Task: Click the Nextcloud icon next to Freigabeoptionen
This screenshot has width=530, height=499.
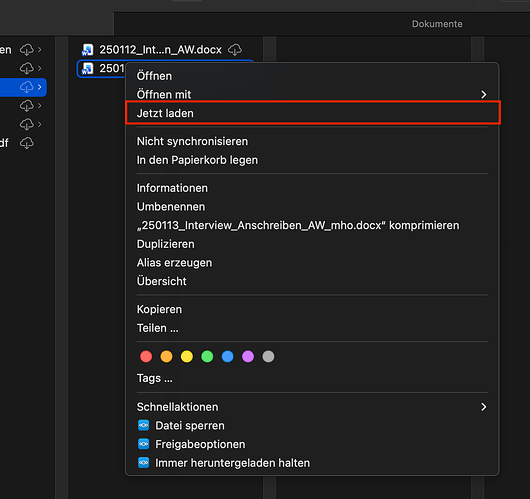Action: (x=143, y=444)
